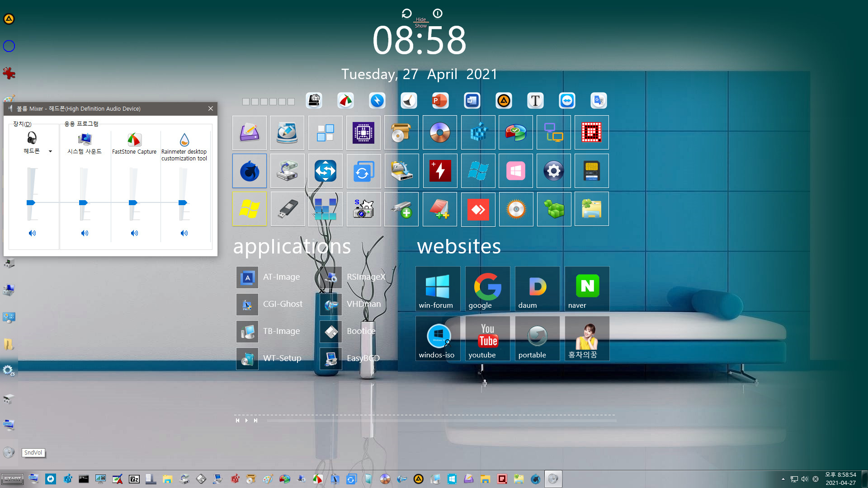Launch TeamViewer from the round dock icons

(567, 100)
